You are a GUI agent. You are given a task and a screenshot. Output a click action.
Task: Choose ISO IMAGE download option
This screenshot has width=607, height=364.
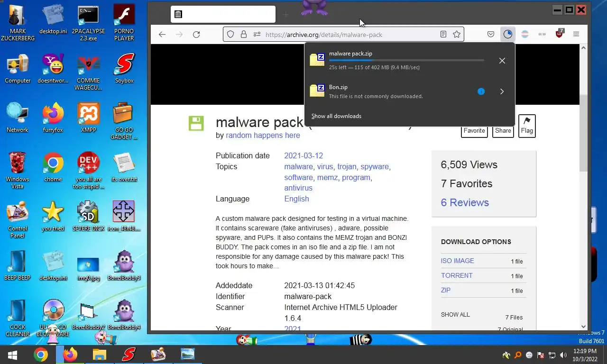(457, 261)
